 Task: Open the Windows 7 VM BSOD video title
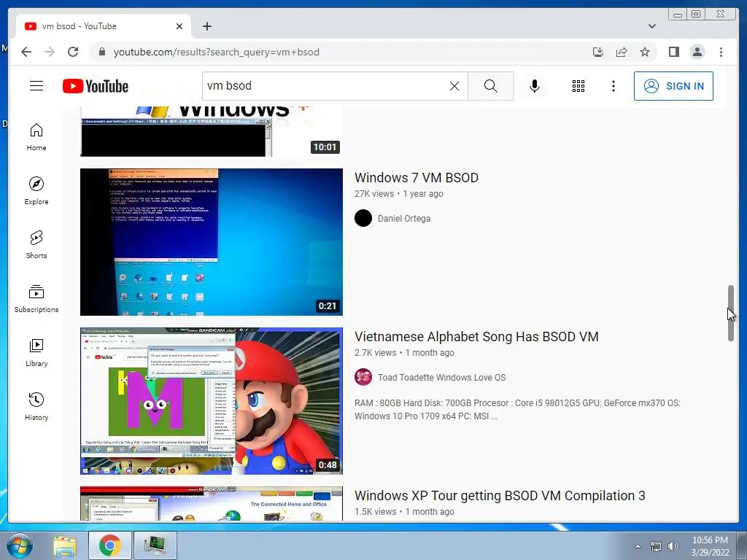click(x=417, y=178)
